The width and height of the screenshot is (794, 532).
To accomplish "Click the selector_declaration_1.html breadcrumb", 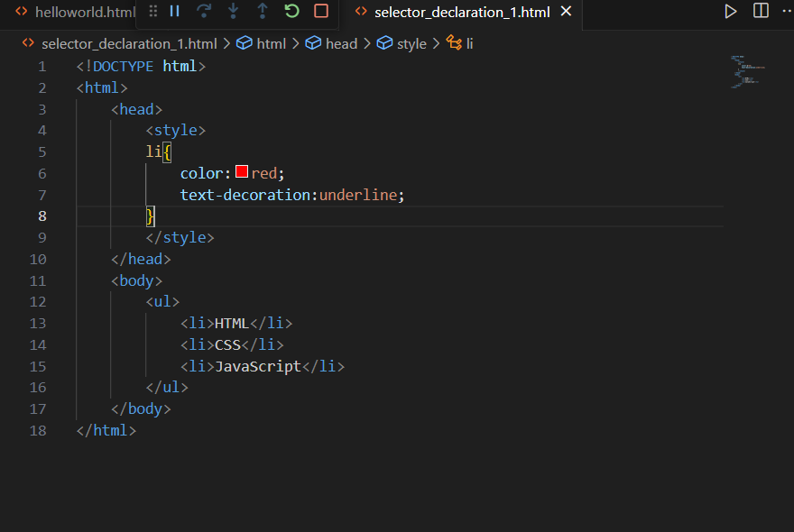I will [129, 44].
